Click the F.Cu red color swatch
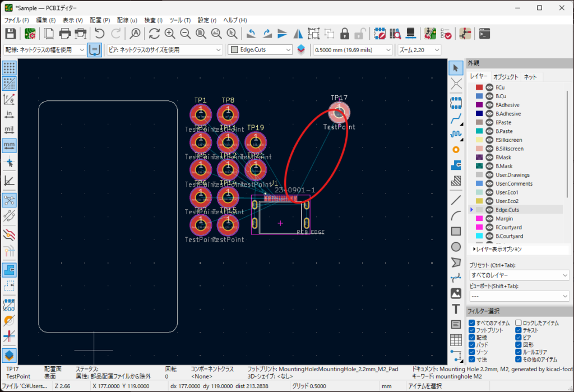The height and width of the screenshot is (392, 574). pos(479,87)
